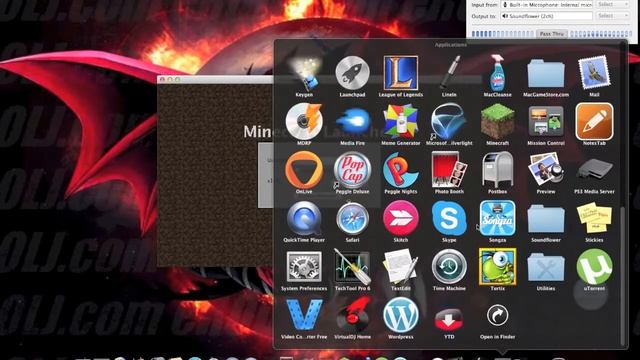The height and width of the screenshot is (360, 640).
Task: Launch the Preview app
Action: [x=546, y=170]
